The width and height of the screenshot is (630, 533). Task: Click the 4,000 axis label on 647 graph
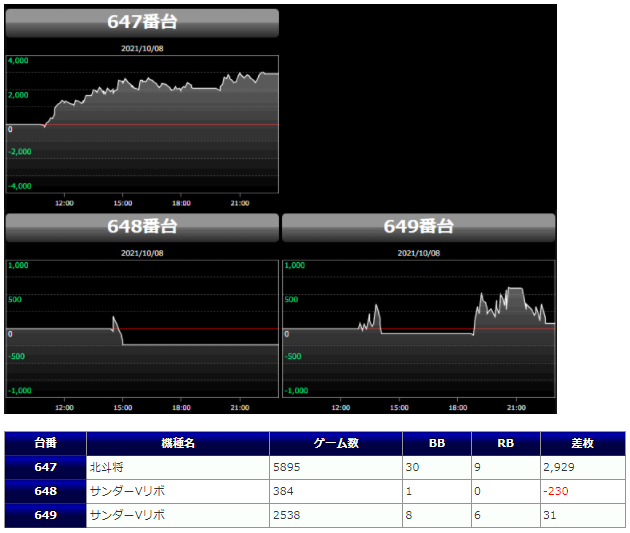(18, 61)
